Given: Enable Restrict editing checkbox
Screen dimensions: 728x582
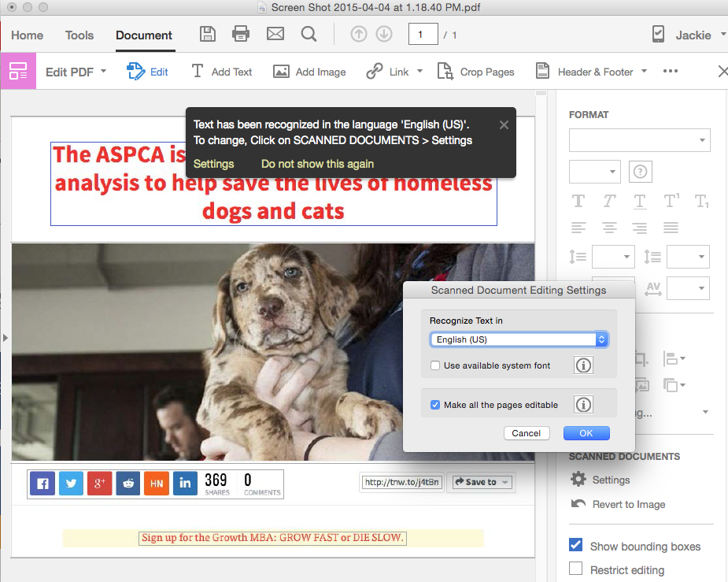Looking at the screenshot, I should [x=576, y=568].
